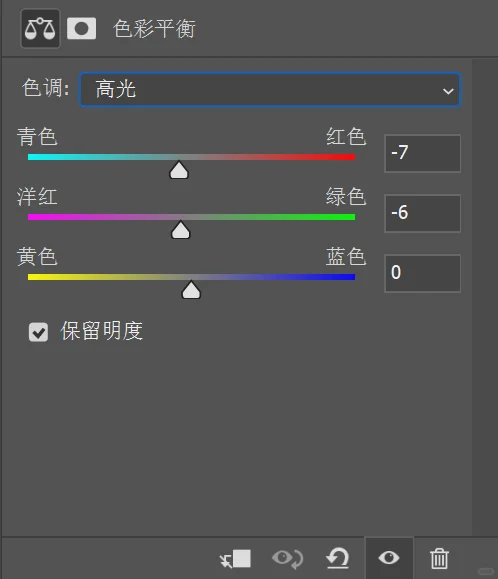Click yellow-blue value field showing 0
This screenshot has height=579, width=498.
click(x=422, y=273)
